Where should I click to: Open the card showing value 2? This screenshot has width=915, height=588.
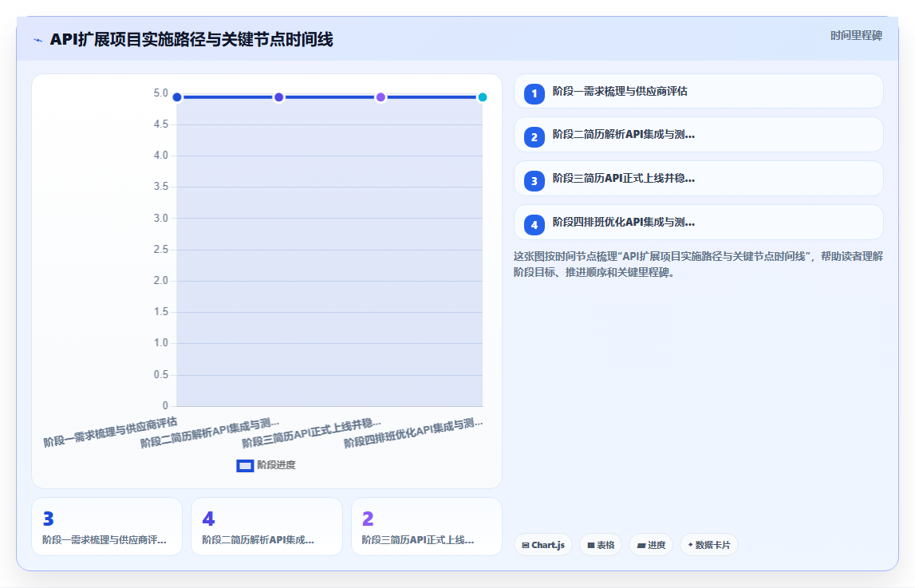point(427,527)
